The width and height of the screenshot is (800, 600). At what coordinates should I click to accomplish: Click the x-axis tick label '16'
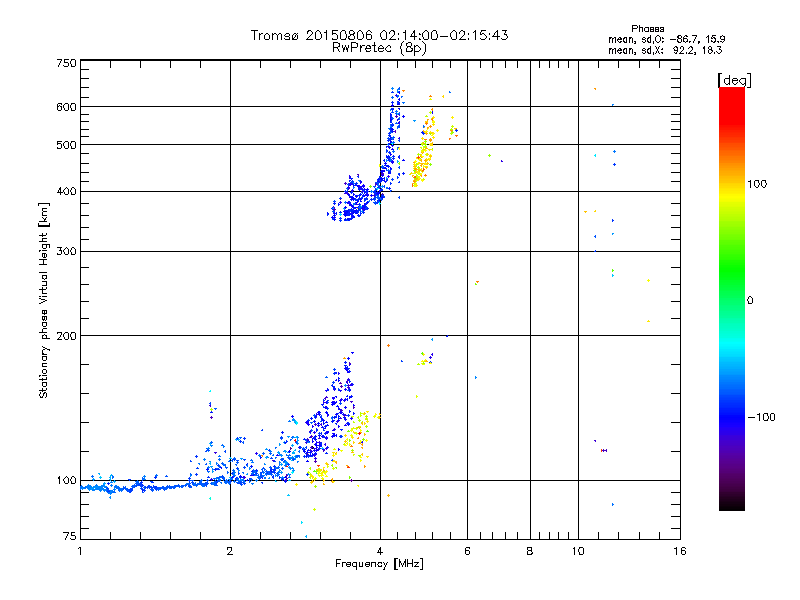(680, 551)
